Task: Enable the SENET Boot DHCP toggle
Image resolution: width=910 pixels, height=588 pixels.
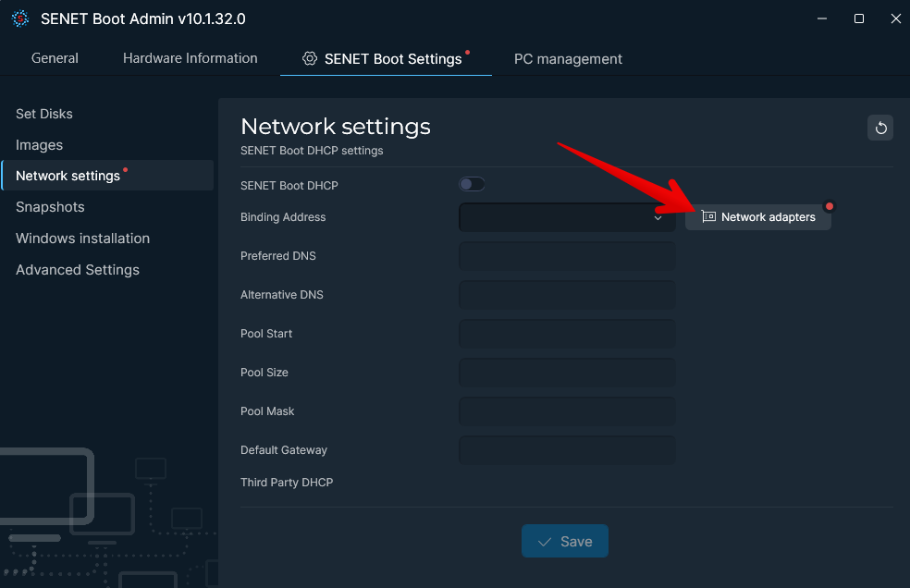Action: point(472,184)
